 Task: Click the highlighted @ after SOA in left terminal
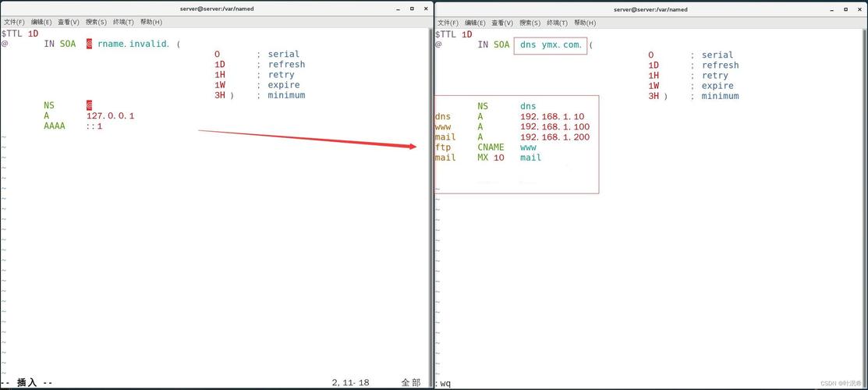(x=89, y=44)
